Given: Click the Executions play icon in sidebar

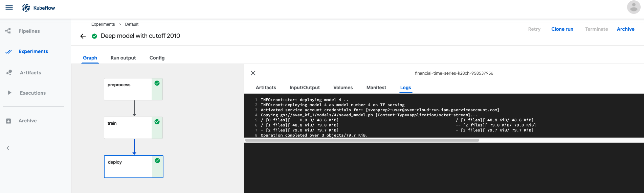Looking at the screenshot, I should coord(9,93).
